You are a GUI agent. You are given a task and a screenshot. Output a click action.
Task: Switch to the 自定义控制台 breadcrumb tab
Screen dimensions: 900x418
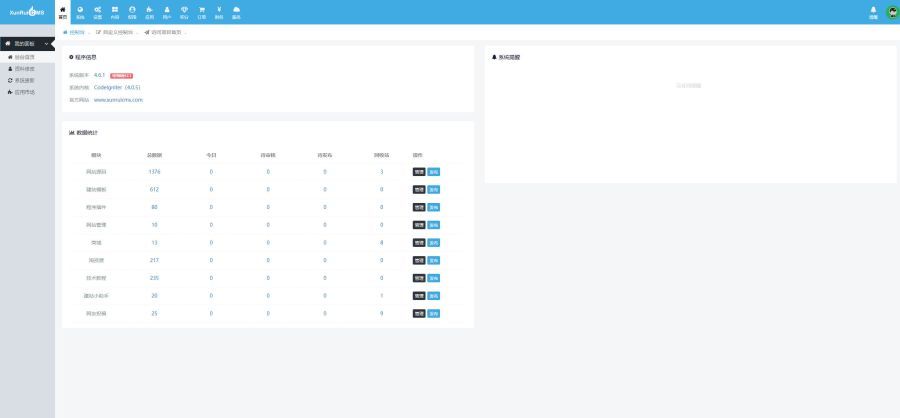coord(116,32)
